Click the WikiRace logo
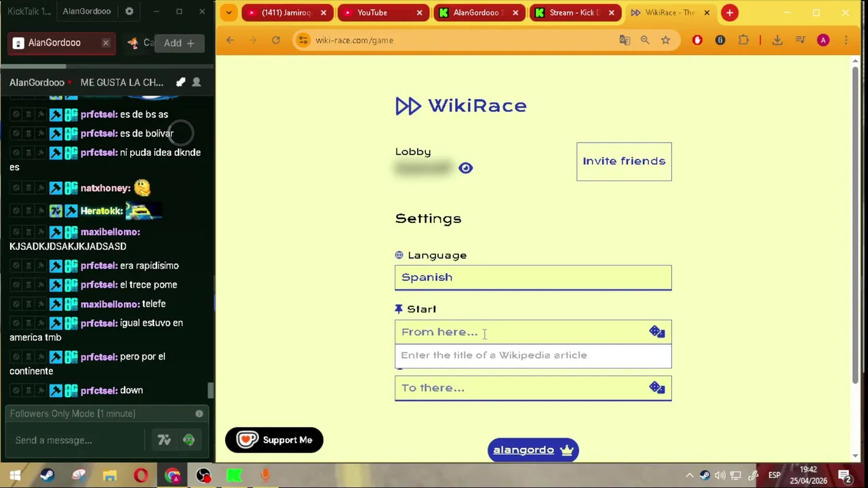 461,106
